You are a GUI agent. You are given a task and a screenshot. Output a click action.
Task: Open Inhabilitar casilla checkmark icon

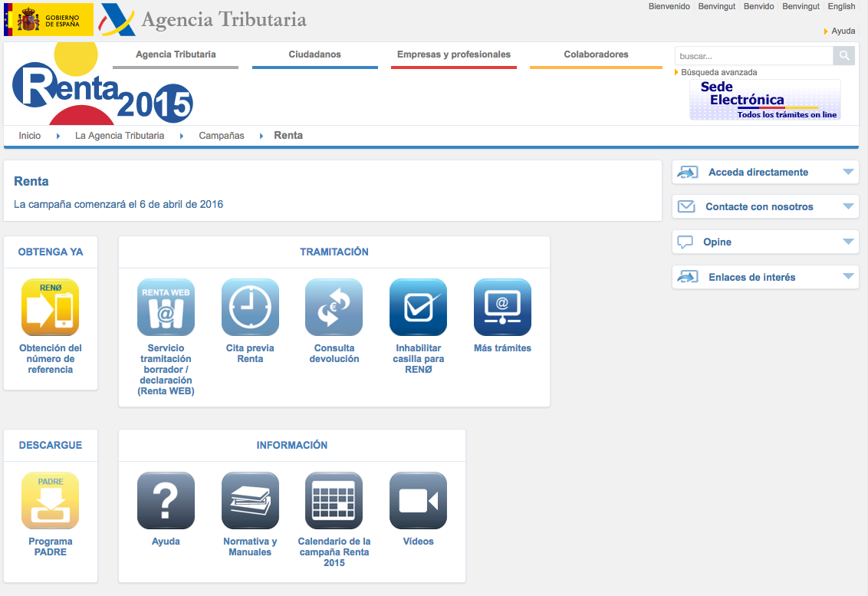point(419,308)
